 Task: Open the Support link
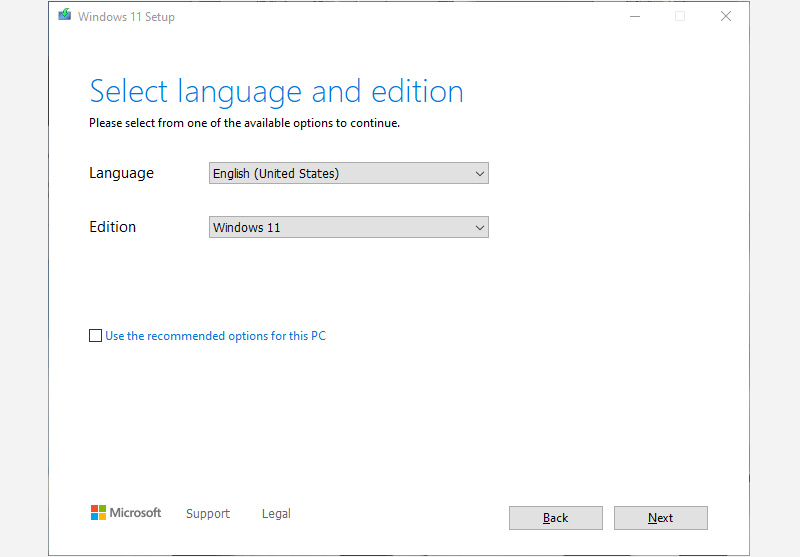pos(208,514)
